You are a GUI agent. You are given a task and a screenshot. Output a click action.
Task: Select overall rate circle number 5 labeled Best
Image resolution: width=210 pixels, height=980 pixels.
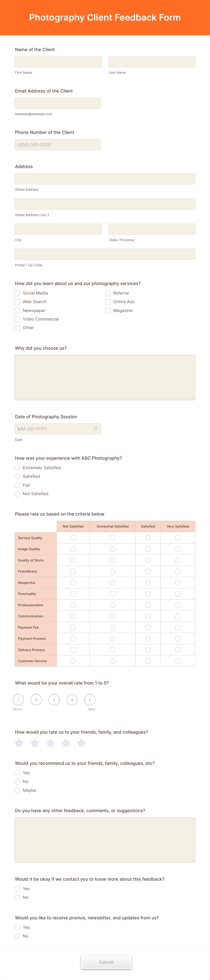90,700
